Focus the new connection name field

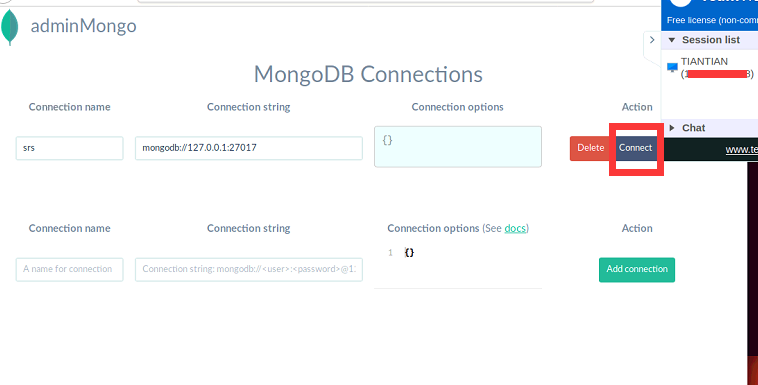(70, 269)
